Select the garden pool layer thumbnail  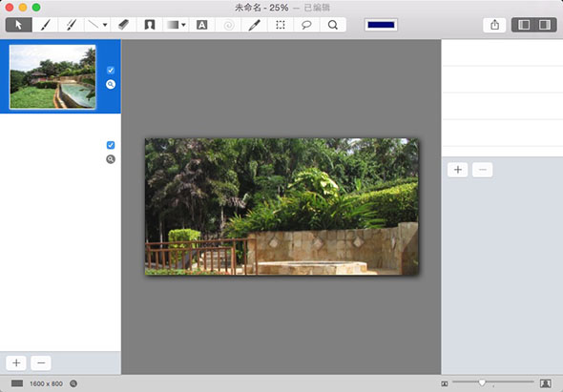52,76
